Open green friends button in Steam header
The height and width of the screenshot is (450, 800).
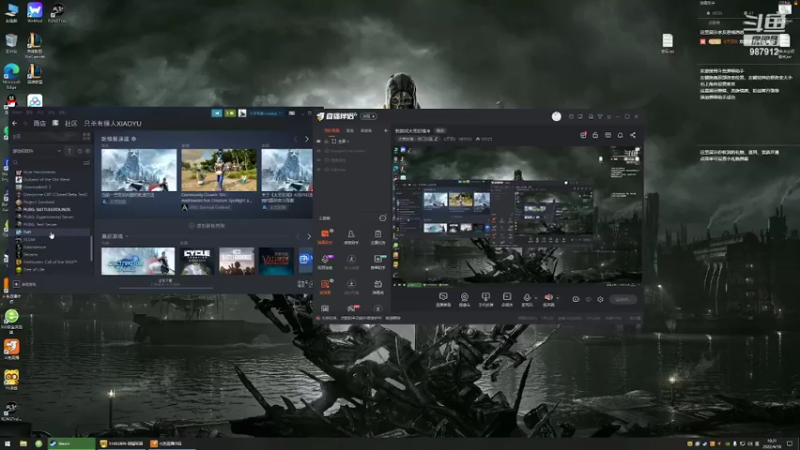(x=230, y=113)
